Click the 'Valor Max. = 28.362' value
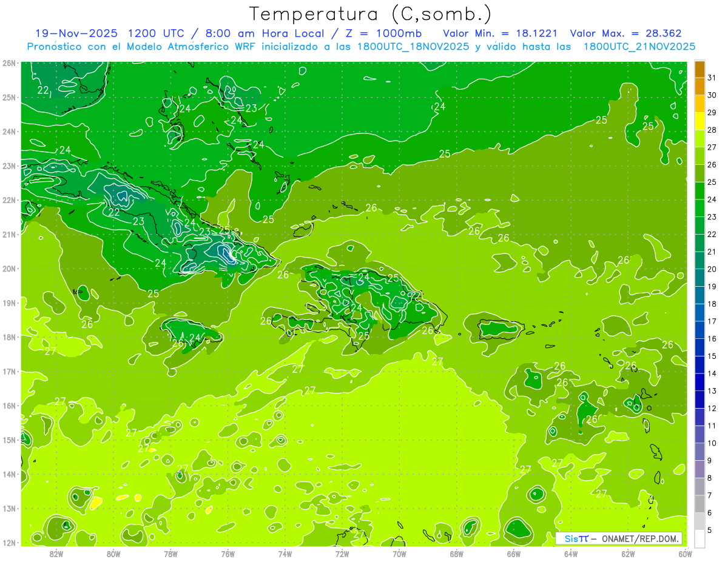 coord(626,33)
